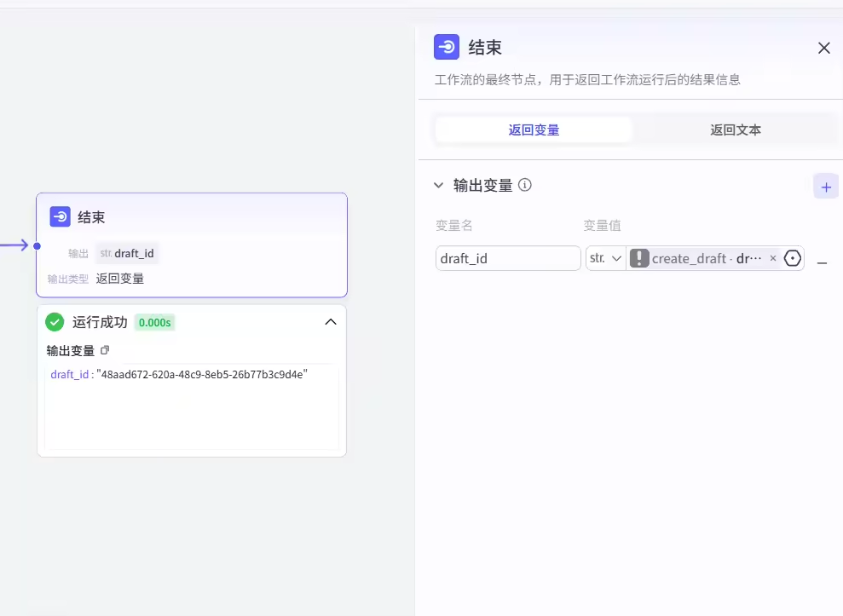Switch to the 返回变量 tab

click(x=534, y=130)
